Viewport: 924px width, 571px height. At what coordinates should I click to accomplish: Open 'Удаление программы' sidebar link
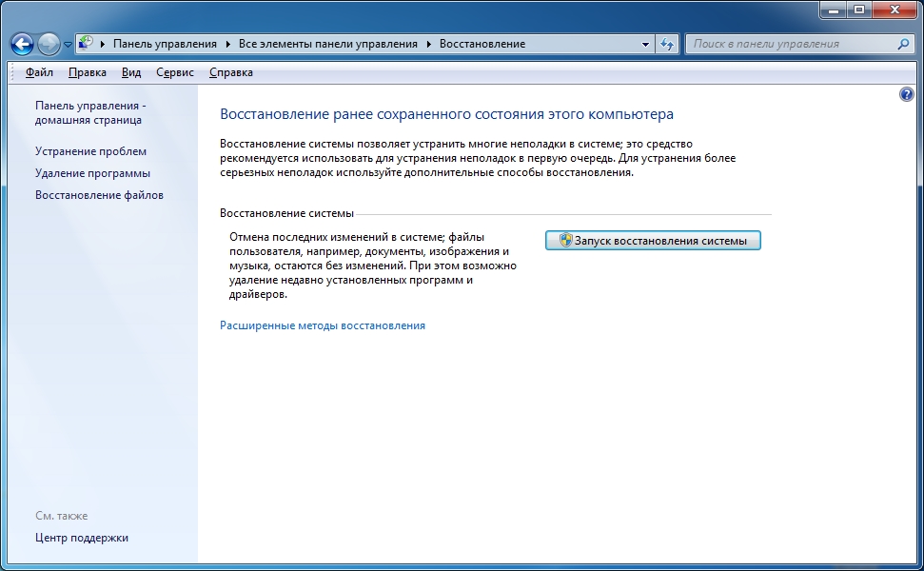coord(92,173)
